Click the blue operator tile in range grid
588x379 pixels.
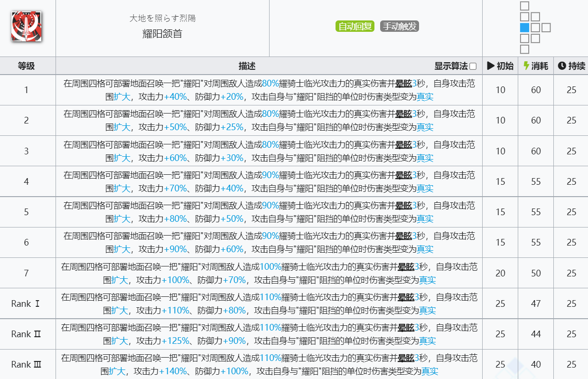pos(524,28)
